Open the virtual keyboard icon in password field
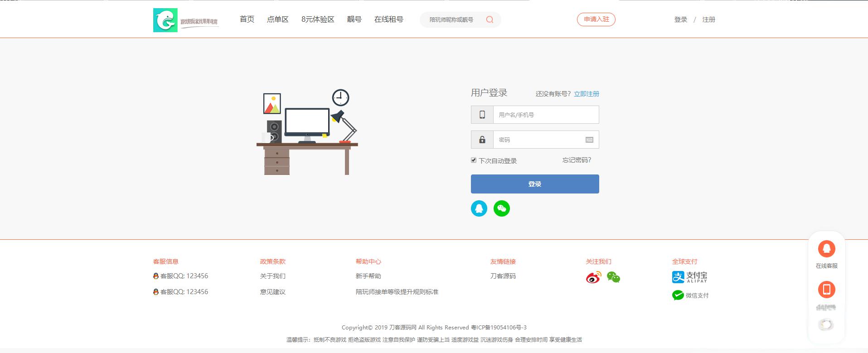Screen dimensions: 868x353 [589, 140]
